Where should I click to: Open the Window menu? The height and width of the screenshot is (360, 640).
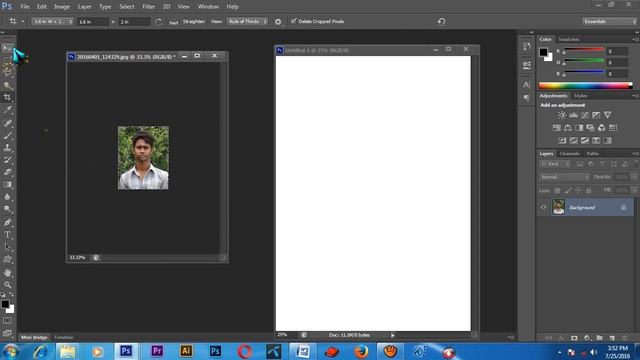208,7
